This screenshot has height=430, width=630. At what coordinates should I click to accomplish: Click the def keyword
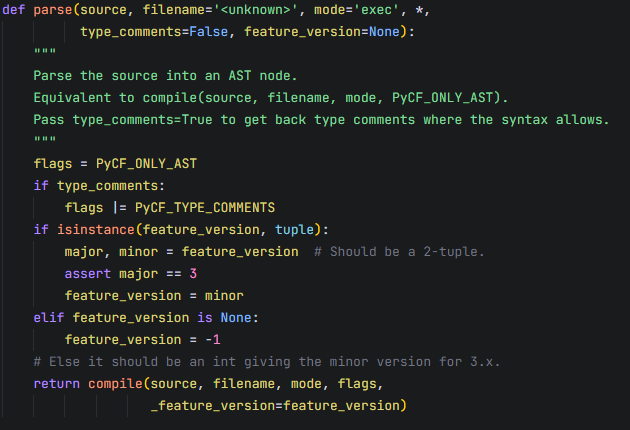[14, 11]
